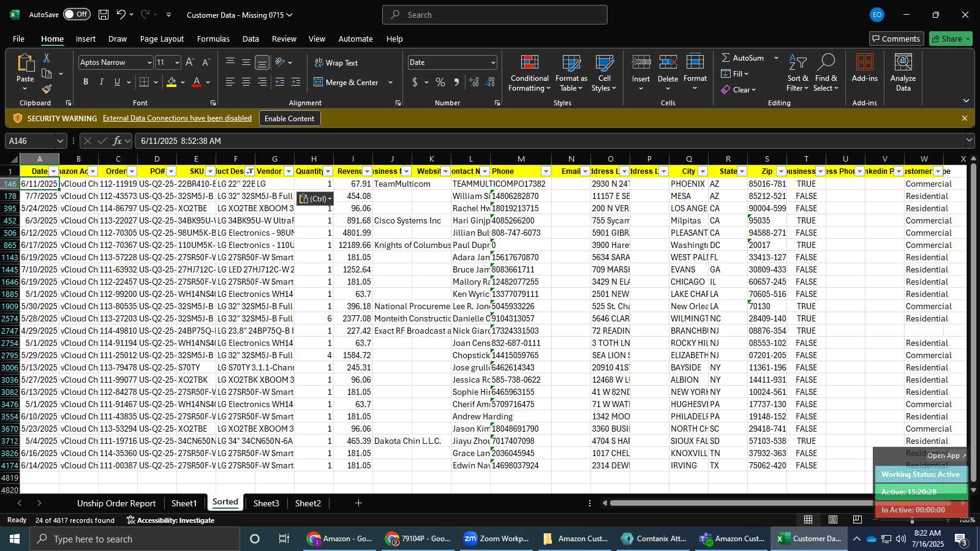980x551 pixels.
Task: Click the Insert Function fx icon
Action: pos(117,141)
